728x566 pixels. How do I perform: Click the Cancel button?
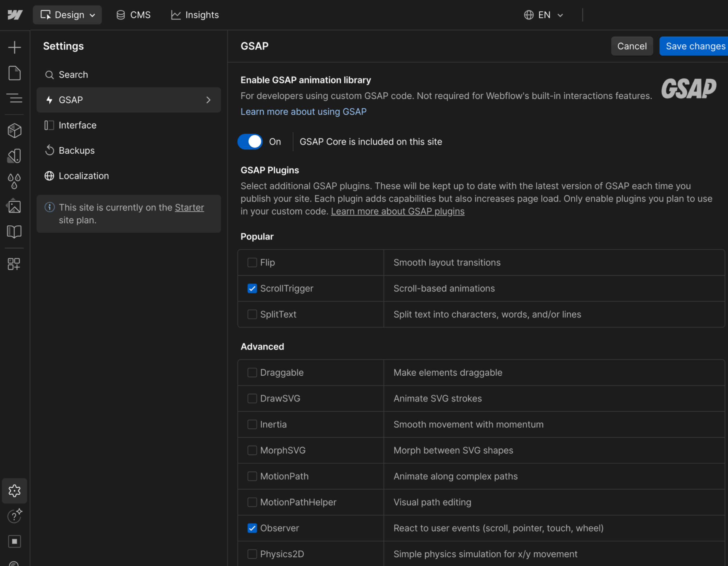click(x=632, y=46)
